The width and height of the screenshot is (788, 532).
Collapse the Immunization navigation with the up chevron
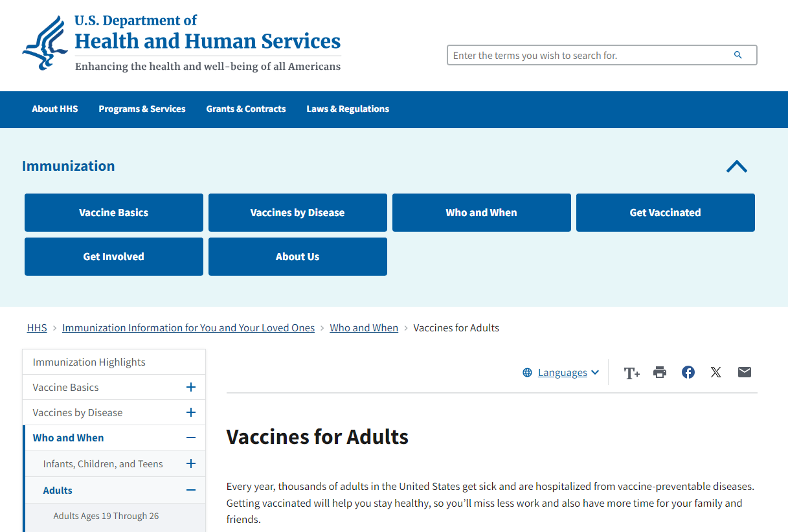tap(736, 166)
